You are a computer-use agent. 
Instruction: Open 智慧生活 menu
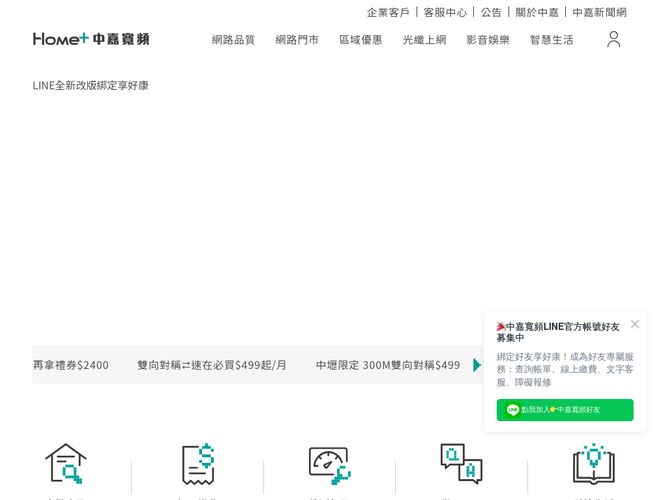551,40
